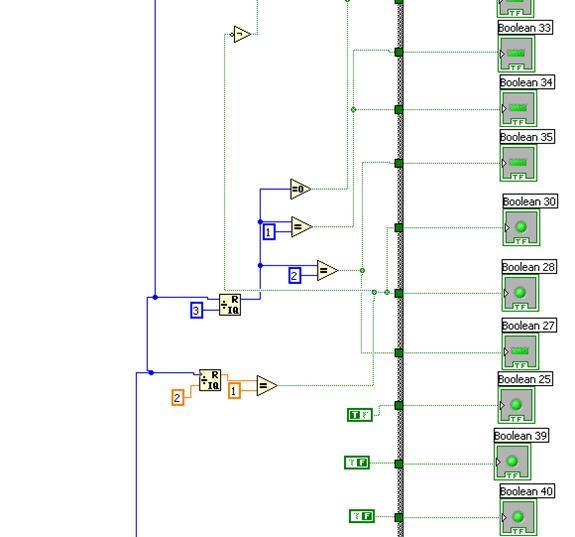Click the border tunnel leading to Boolean 30
The image size is (575, 537).
(x=399, y=228)
